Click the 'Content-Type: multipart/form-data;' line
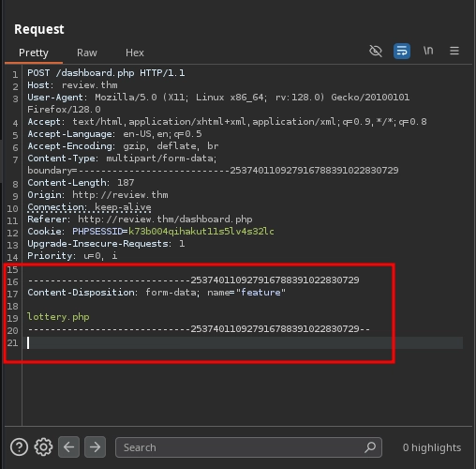The height and width of the screenshot is (469, 476). click(x=122, y=159)
